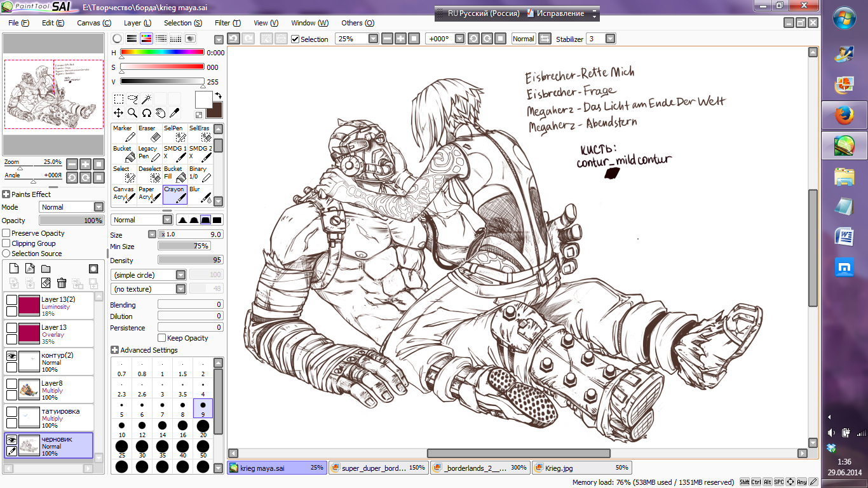Viewport: 868px width, 488px height.
Task: Enable Preserve Opacity
Action: (6, 233)
